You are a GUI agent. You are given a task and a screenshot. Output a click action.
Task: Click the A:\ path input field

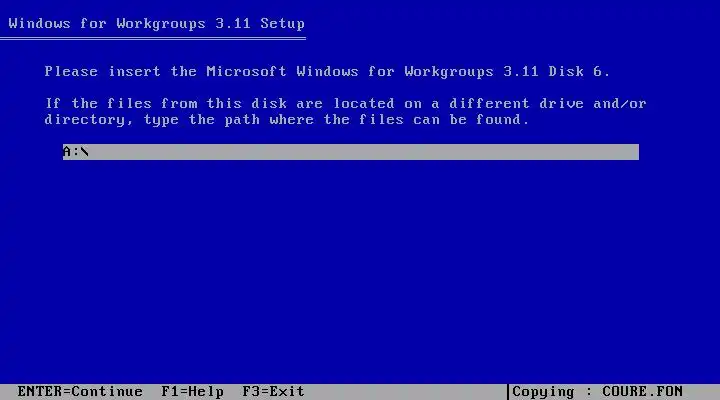click(350, 152)
